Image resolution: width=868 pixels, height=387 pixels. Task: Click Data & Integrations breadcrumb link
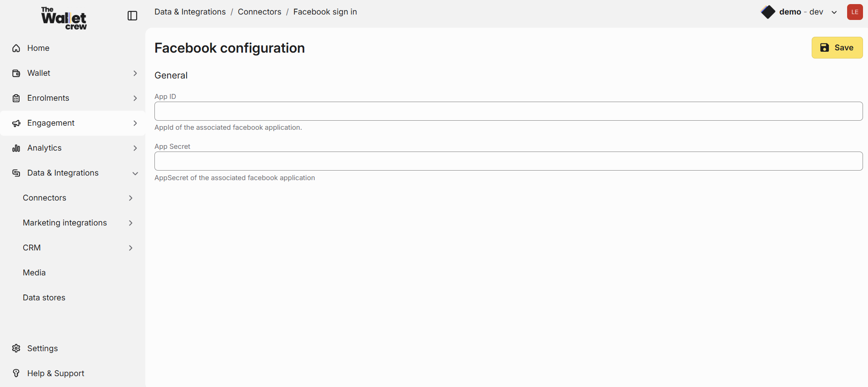(x=190, y=12)
